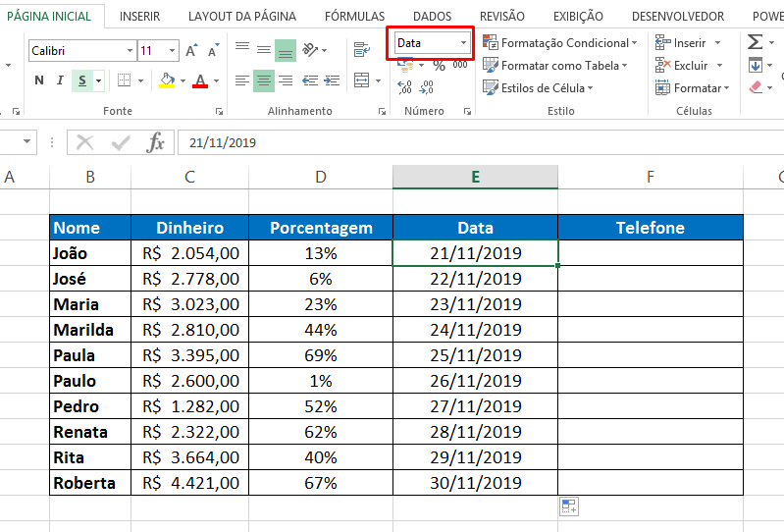Align text right
The image size is (784, 532).
coord(286,80)
